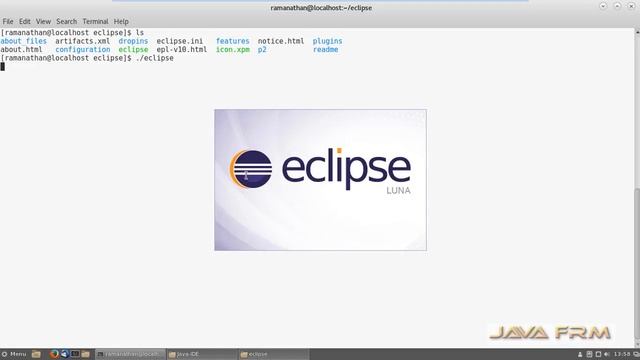
Task: Click the 'readme' directory name
Action: (325, 49)
